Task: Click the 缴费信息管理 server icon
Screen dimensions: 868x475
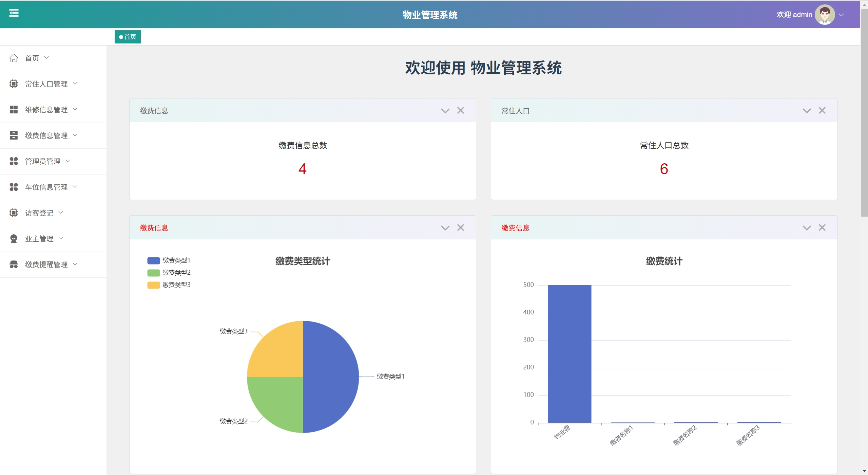Action: coord(14,135)
